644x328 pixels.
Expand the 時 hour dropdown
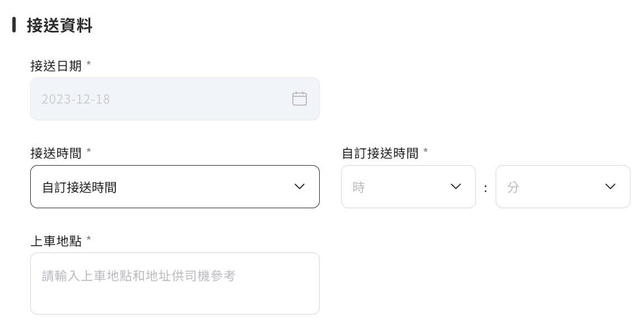[408, 187]
